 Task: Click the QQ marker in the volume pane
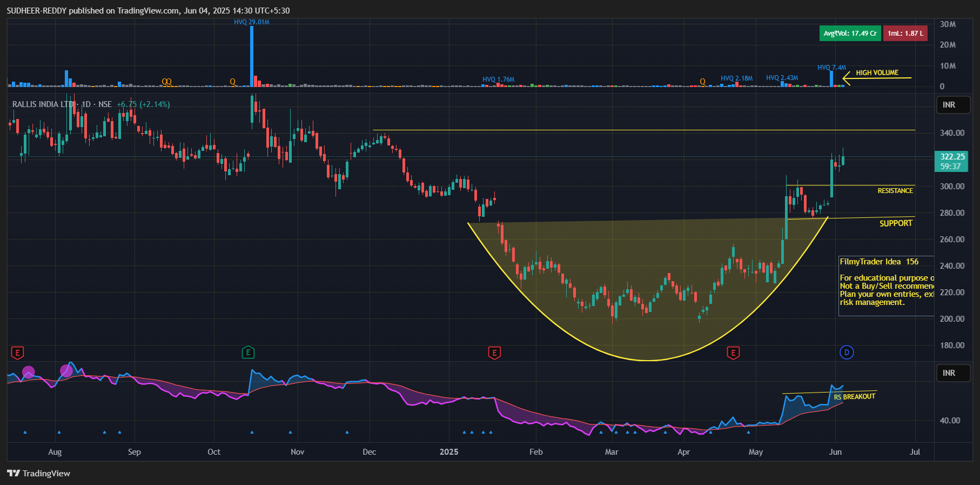[x=166, y=82]
